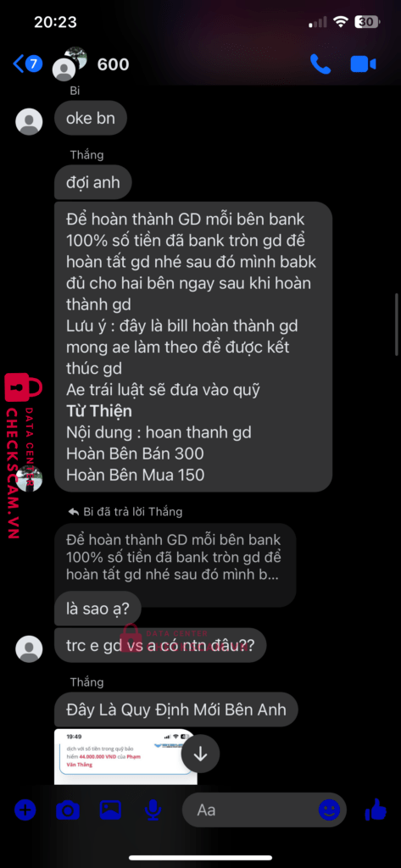Tap the microphone voice message icon
This screenshot has height=868, width=401.
coord(153,811)
